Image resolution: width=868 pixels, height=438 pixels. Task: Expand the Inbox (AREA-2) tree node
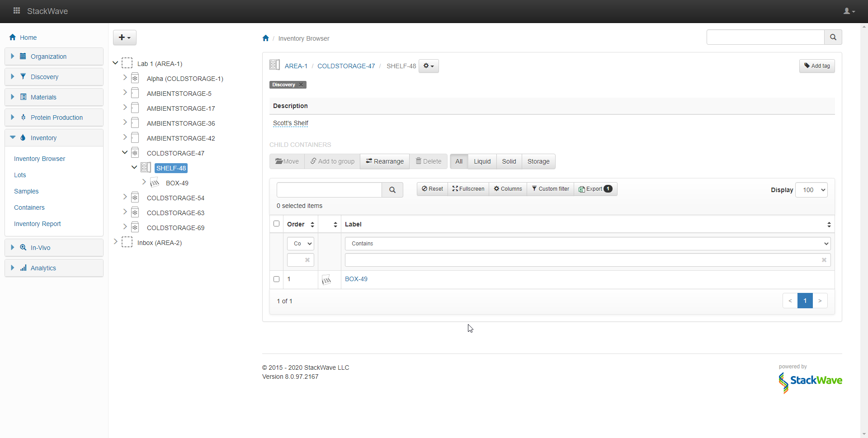click(x=115, y=242)
